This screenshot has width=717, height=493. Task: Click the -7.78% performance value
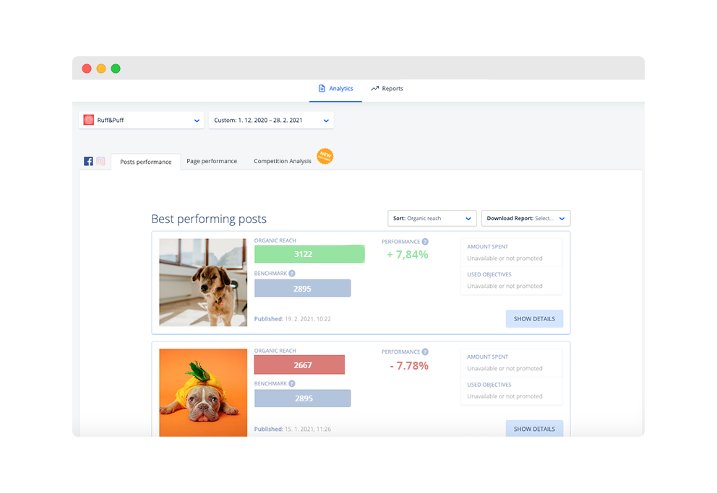(409, 366)
